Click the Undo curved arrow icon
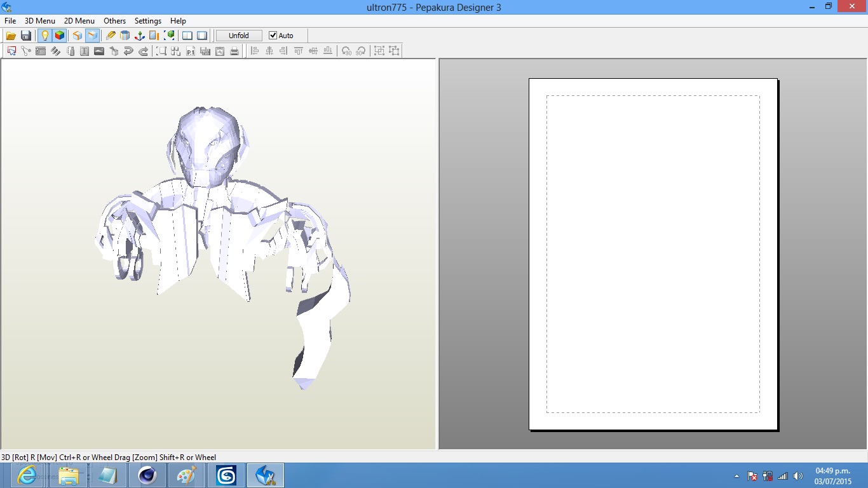The width and height of the screenshot is (868, 488). 128,51
